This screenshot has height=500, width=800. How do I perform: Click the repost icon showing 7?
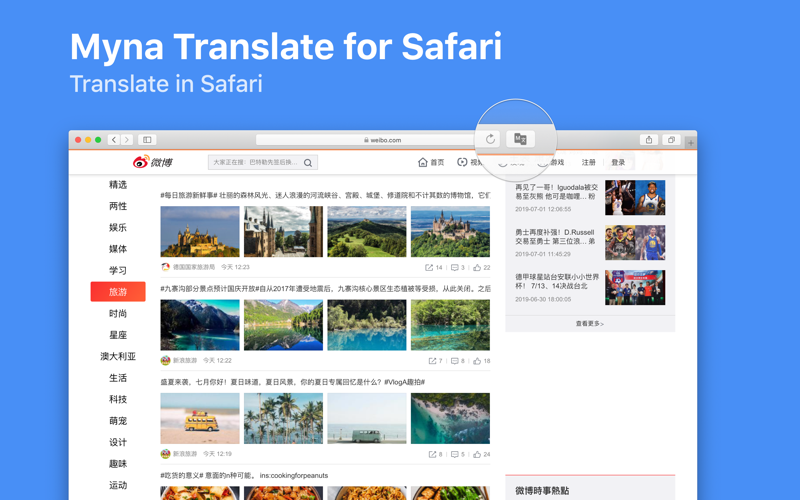click(435, 361)
